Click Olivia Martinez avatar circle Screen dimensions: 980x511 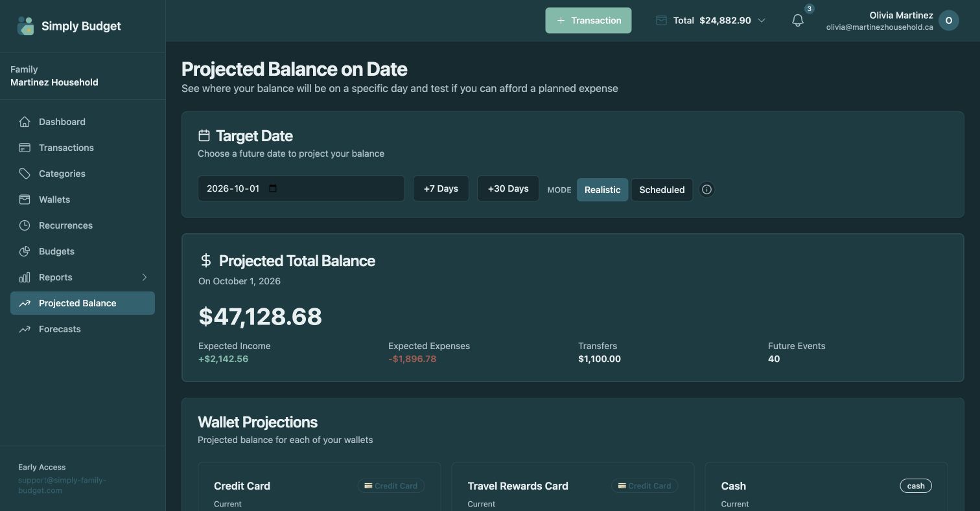pos(949,21)
